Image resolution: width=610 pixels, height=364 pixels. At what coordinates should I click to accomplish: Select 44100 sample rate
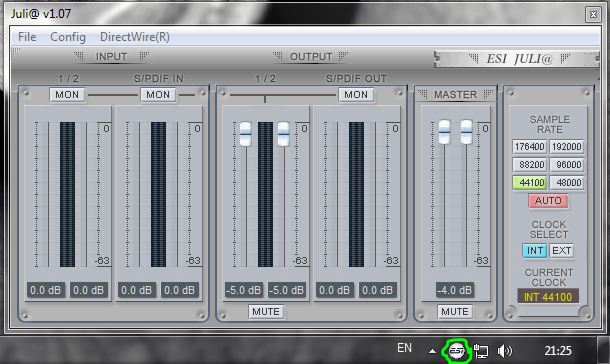(x=529, y=182)
